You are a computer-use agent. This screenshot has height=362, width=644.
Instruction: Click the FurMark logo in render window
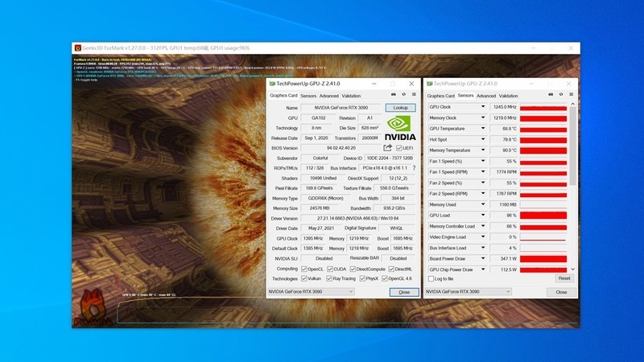[93, 308]
